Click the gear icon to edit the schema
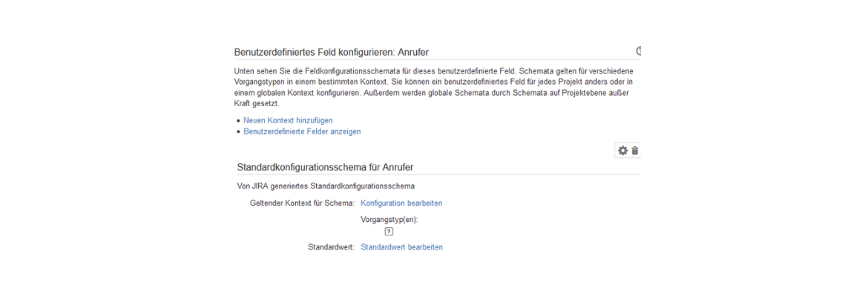 [622, 151]
